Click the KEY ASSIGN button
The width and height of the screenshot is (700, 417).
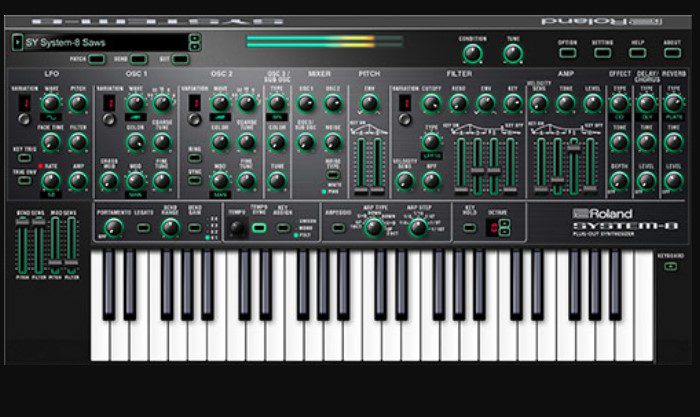coord(283,228)
